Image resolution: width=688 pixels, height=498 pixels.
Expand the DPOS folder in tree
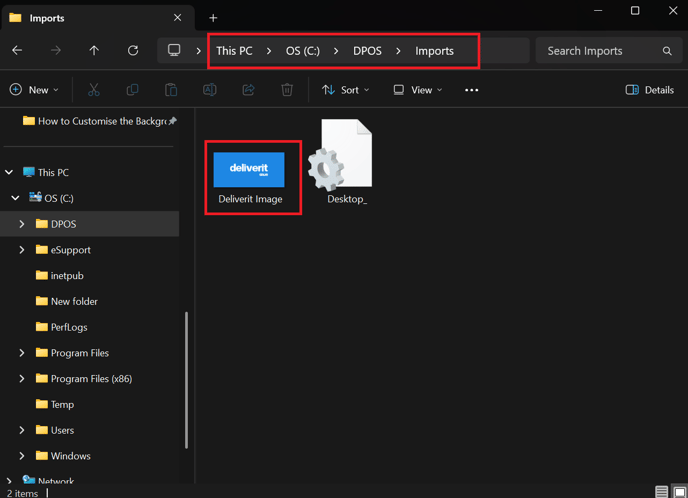(22, 224)
